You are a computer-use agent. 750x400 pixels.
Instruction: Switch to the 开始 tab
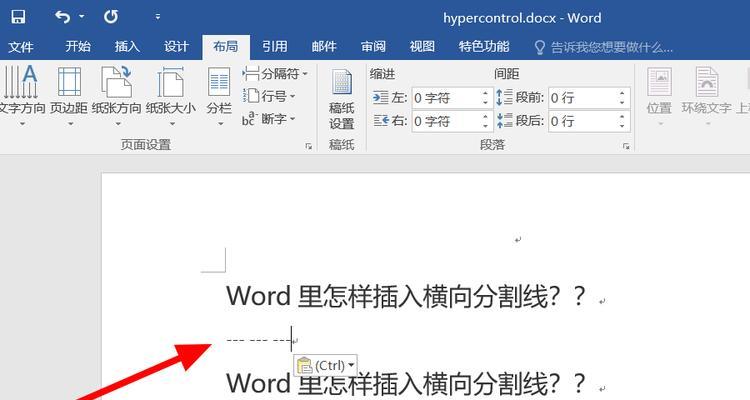(x=78, y=46)
